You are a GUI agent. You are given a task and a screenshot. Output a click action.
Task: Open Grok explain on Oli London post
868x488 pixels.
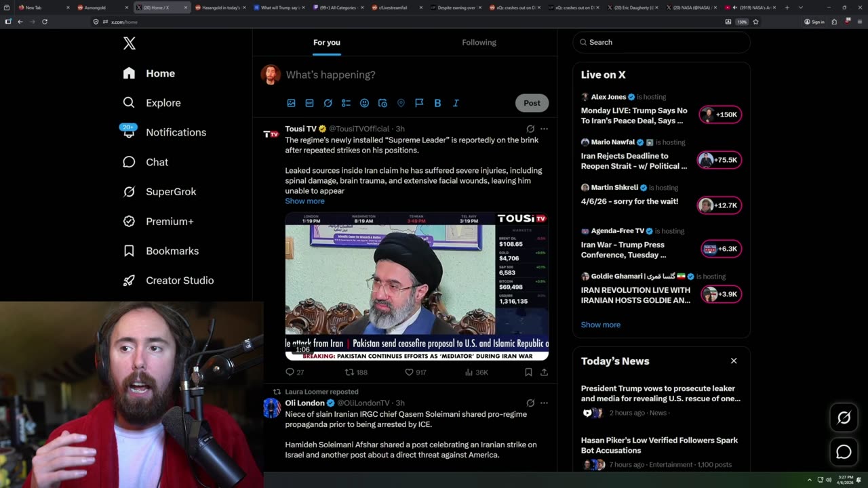coord(530,403)
